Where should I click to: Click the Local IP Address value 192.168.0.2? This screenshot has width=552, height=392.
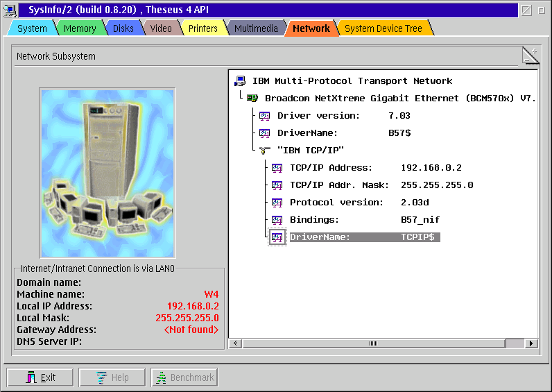(193, 306)
